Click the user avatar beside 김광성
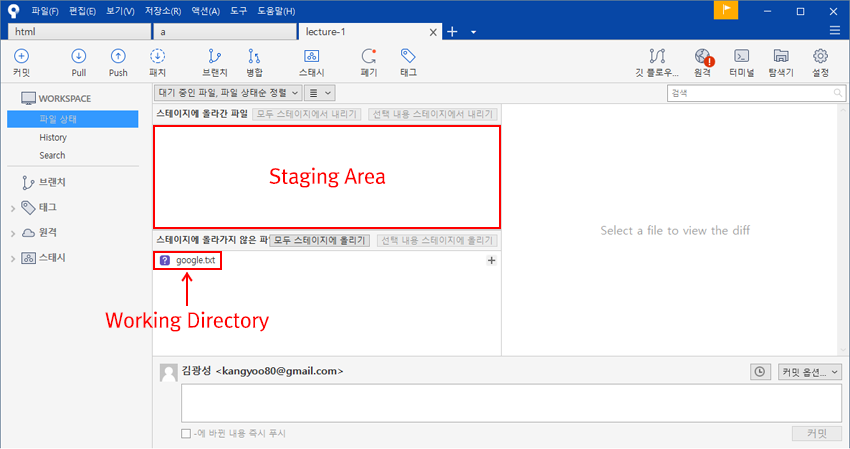Image resolution: width=850 pixels, height=449 pixels. [x=169, y=373]
